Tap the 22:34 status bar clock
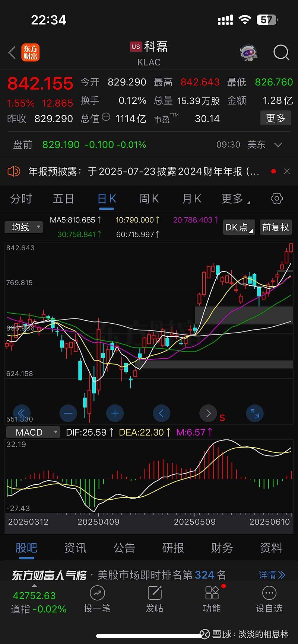 [48, 20]
